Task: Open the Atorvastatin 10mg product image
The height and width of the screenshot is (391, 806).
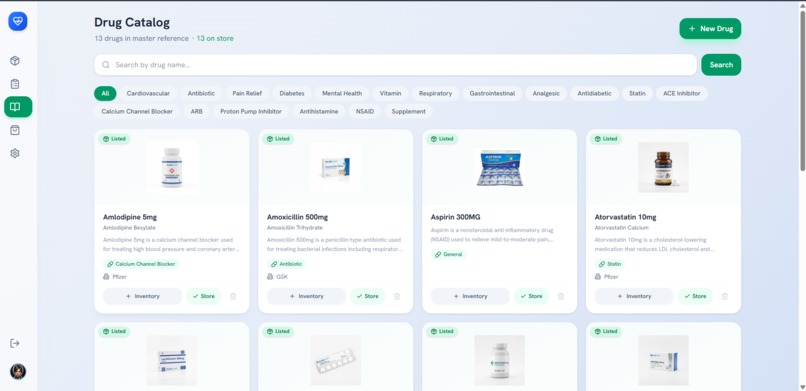Action: (664, 167)
